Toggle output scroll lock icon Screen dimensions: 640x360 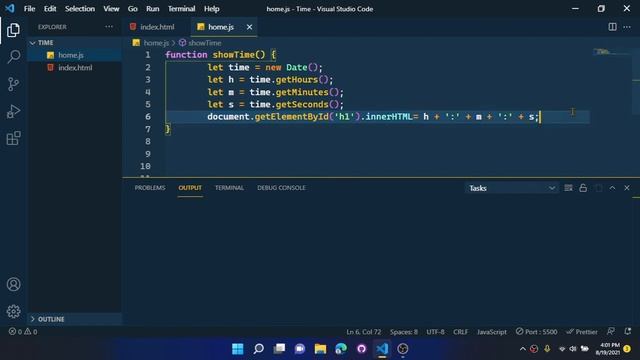tap(583, 188)
